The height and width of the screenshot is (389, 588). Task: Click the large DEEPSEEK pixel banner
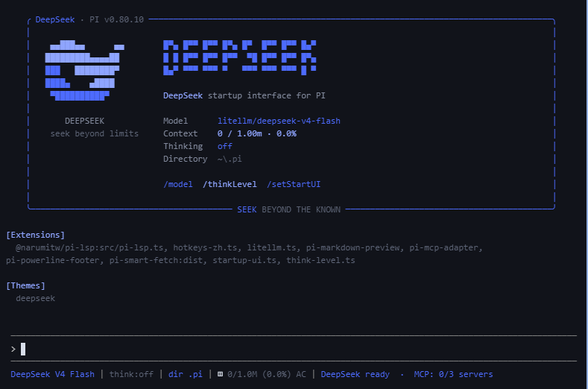pos(240,57)
